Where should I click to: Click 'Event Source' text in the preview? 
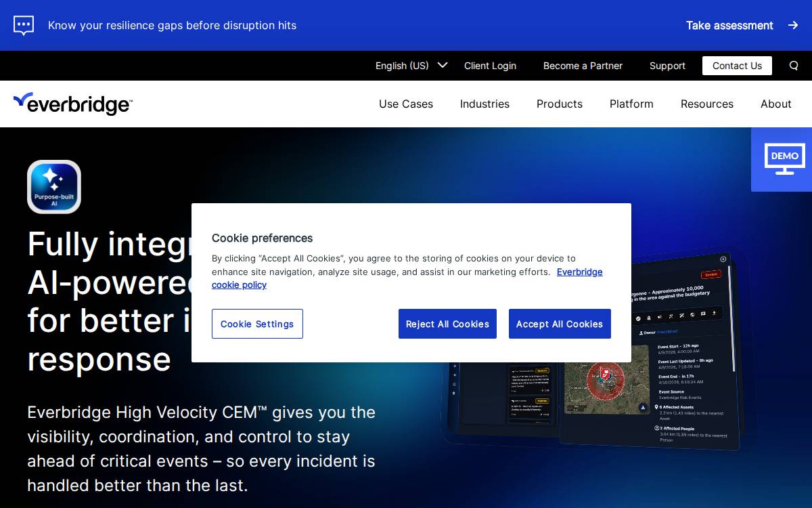tap(671, 391)
